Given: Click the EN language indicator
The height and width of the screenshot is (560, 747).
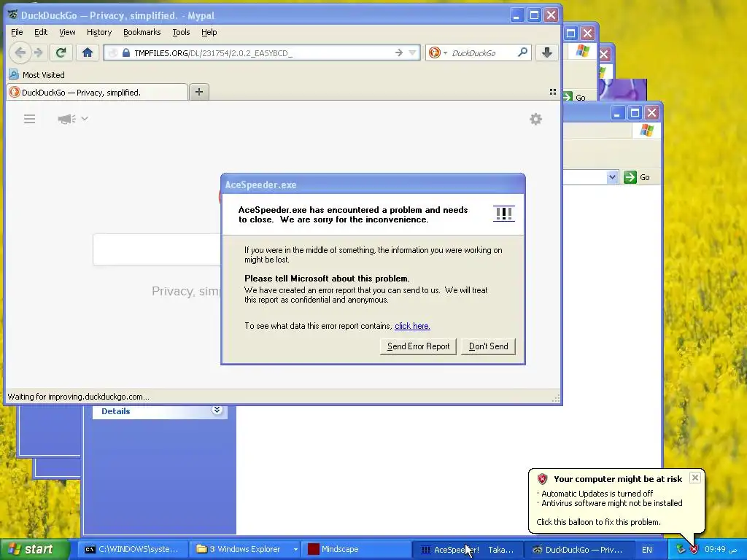Looking at the screenshot, I should coord(646,550).
